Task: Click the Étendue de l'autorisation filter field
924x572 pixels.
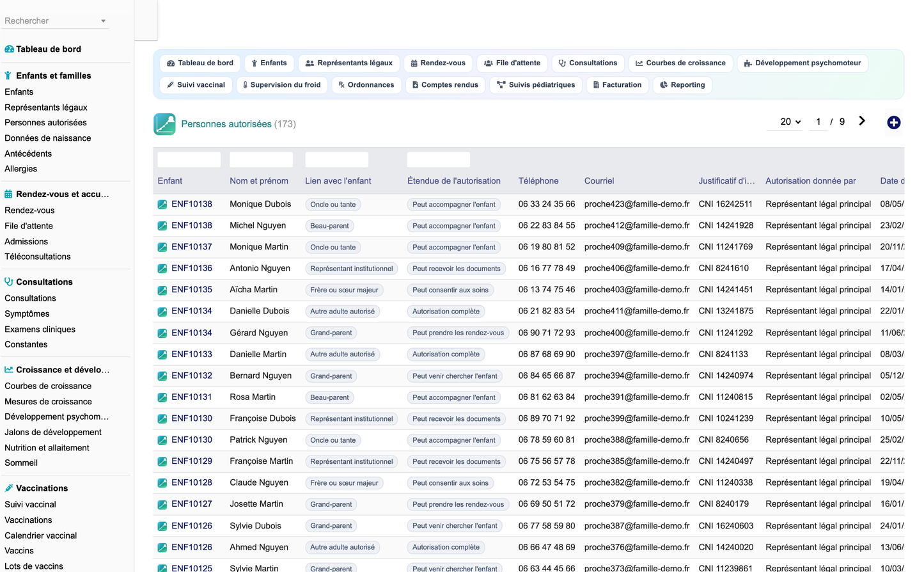Action: 439,160
